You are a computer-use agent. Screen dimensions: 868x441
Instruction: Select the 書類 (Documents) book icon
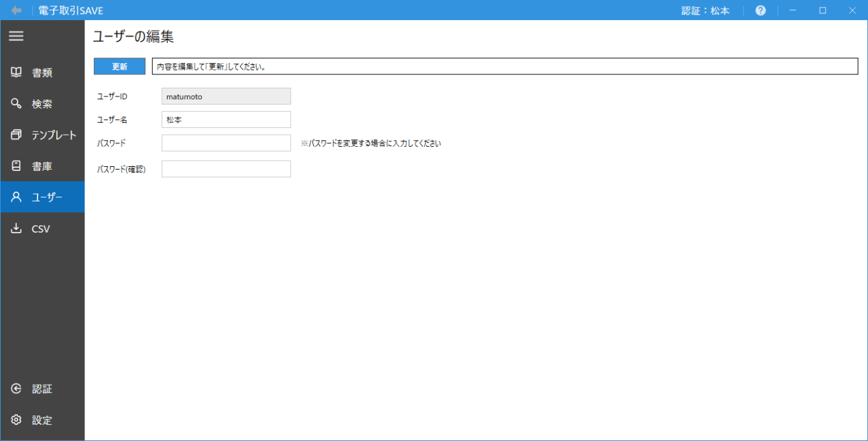click(x=16, y=72)
